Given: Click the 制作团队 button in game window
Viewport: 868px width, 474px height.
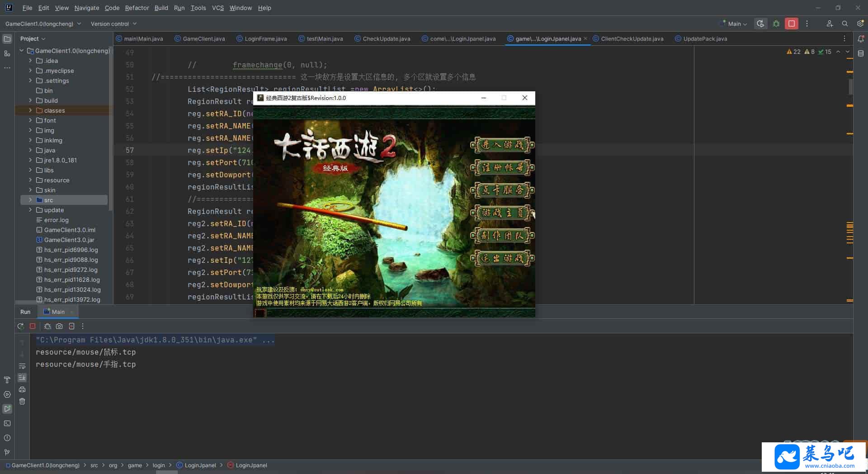Looking at the screenshot, I should point(502,235).
